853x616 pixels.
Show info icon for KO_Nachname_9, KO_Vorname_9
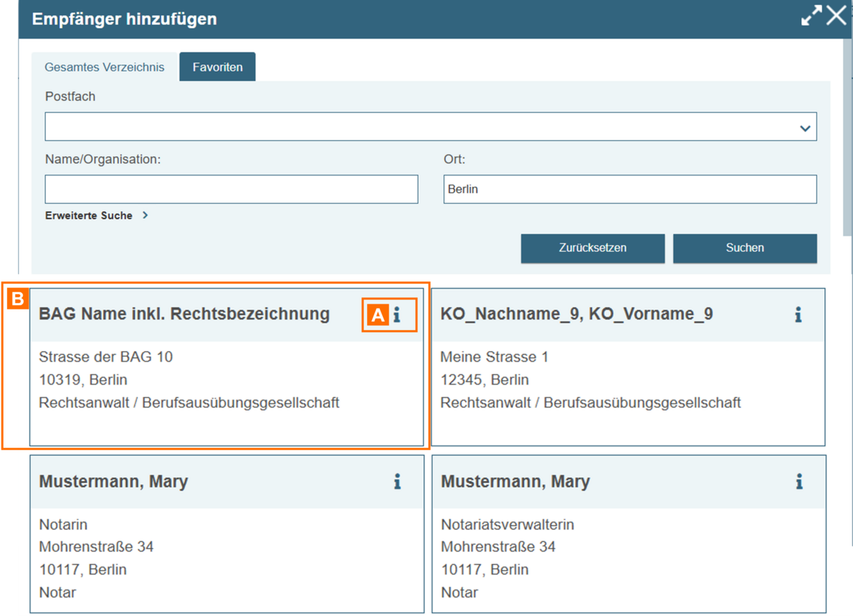(x=798, y=314)
